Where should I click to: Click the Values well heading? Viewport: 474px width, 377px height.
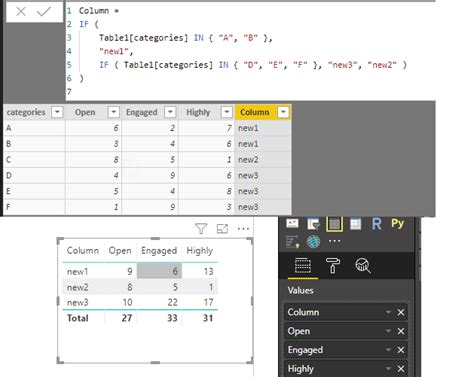click(301, 290)
